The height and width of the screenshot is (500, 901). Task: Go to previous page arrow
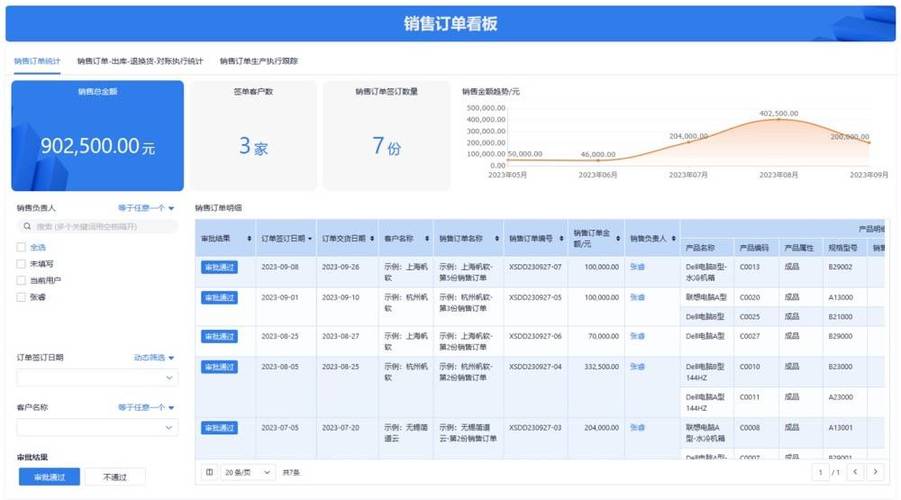(x=855, y=472)
